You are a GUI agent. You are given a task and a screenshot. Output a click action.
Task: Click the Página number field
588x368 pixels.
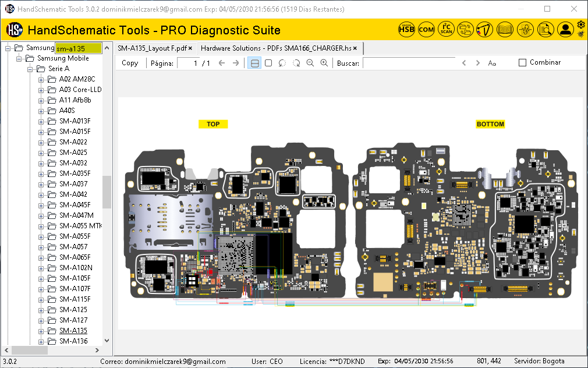(x=189, y=63)
